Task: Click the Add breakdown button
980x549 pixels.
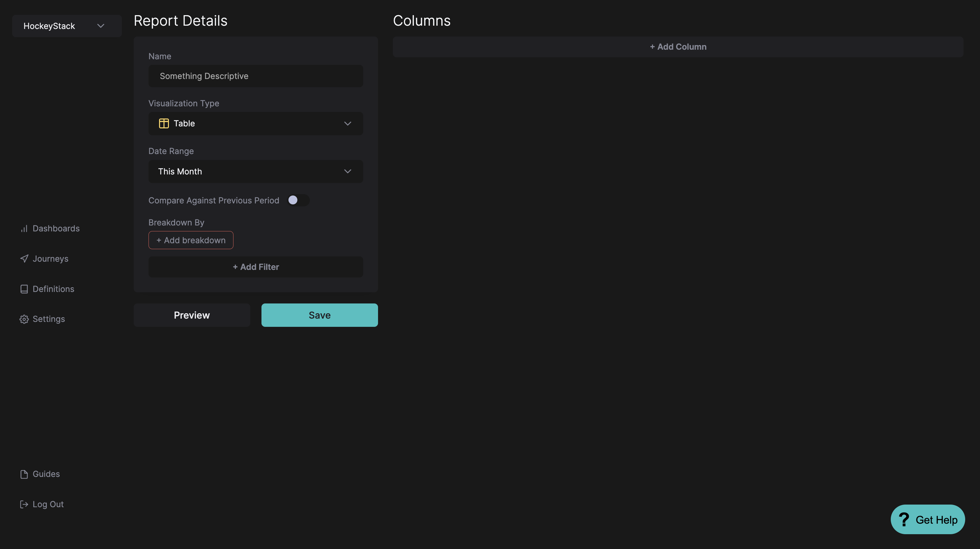Action: (x=191, y=240)
